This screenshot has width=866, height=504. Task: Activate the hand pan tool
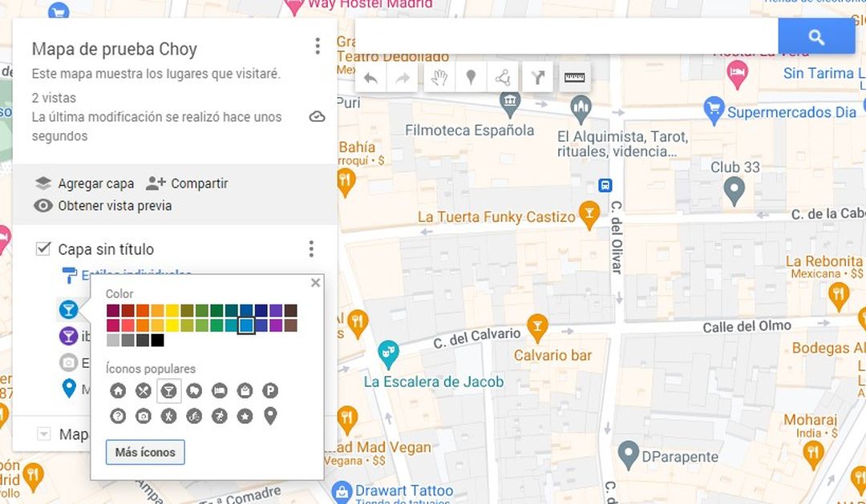pyautogui.click(x=439, y=78)
